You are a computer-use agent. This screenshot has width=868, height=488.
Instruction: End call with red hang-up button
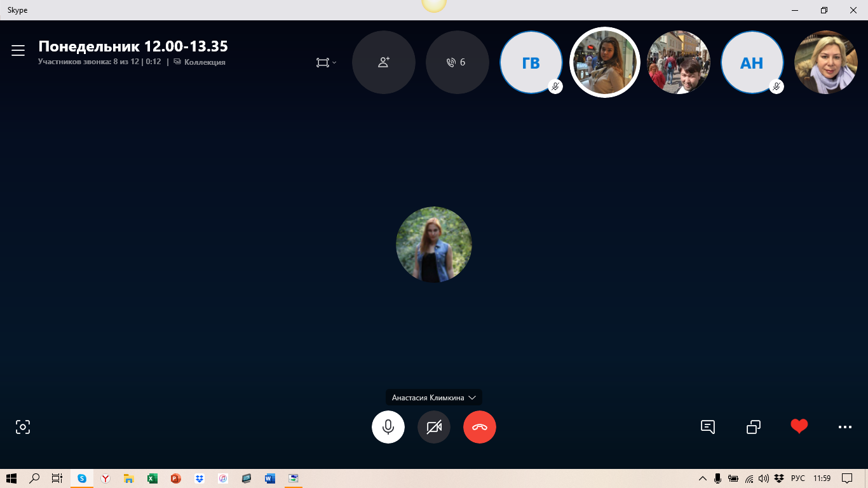(480, 427)
